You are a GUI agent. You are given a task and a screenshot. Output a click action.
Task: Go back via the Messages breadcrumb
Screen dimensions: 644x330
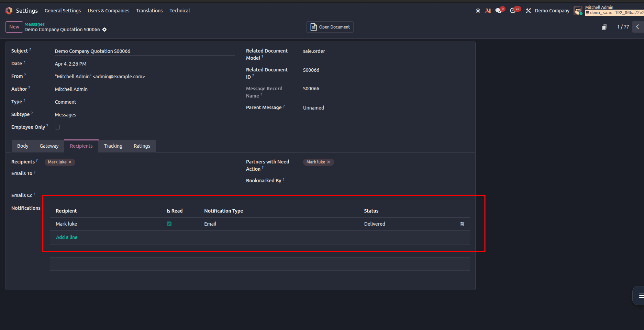(x=35, y=24)
